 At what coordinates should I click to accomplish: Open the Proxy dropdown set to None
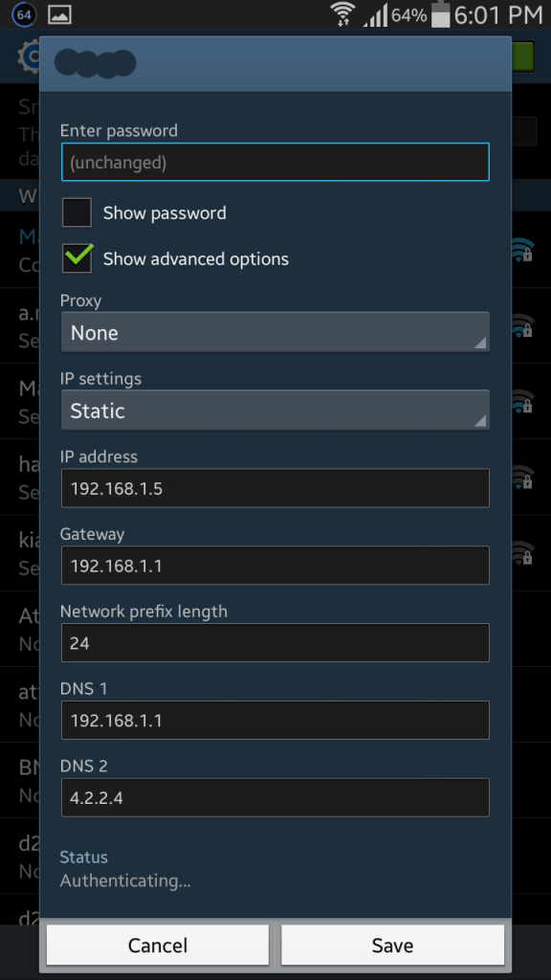tap(275, 332)
